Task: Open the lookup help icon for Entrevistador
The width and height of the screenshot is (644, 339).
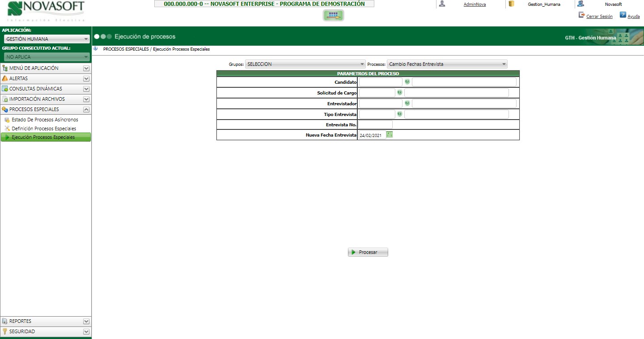Action: tap(407, 103)
